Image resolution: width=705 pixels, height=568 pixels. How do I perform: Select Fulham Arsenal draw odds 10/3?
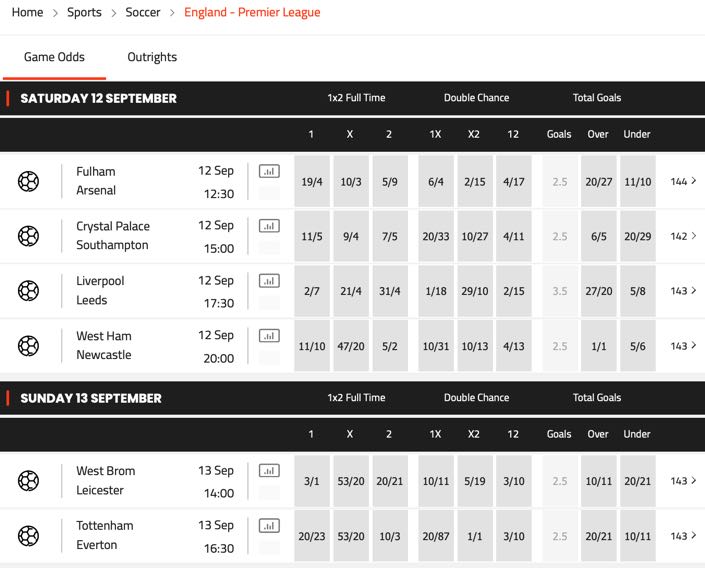[351, 181]
